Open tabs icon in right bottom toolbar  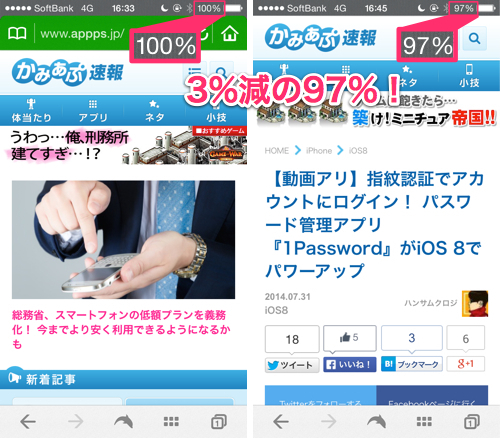[472, 422]
